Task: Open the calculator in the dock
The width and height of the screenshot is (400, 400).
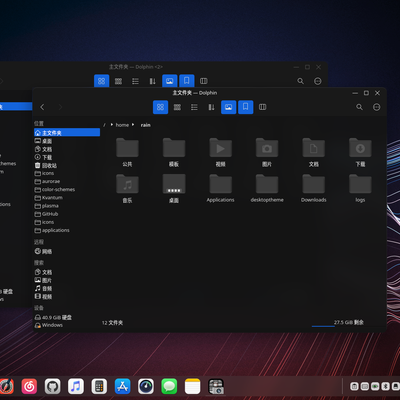Action: tap(99, 387)
